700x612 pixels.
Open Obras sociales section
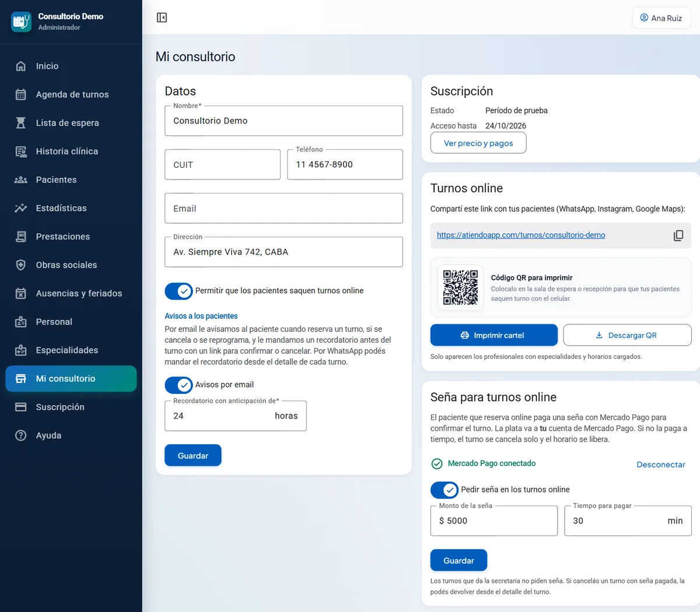(x=71, y=265)
